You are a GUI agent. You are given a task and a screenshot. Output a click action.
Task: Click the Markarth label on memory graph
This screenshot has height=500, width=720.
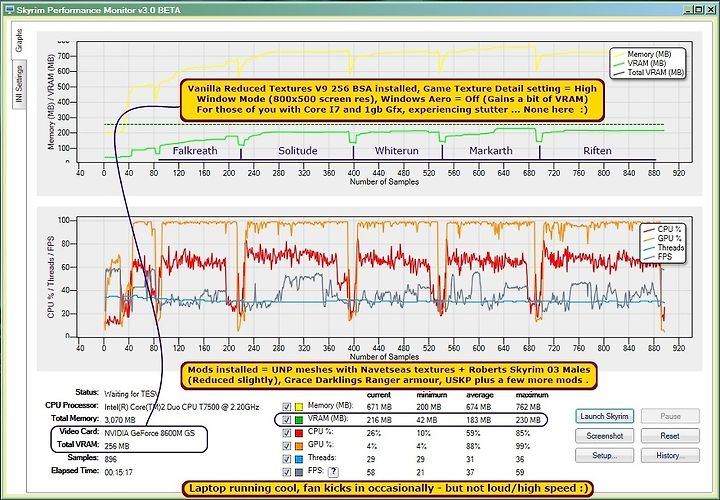(491, 151)
